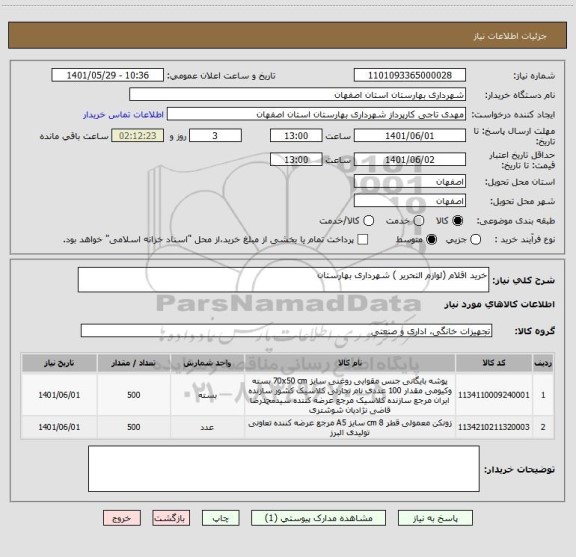
Task: Click the remaining time countdown 02:12:23
Action: point(138,136)
